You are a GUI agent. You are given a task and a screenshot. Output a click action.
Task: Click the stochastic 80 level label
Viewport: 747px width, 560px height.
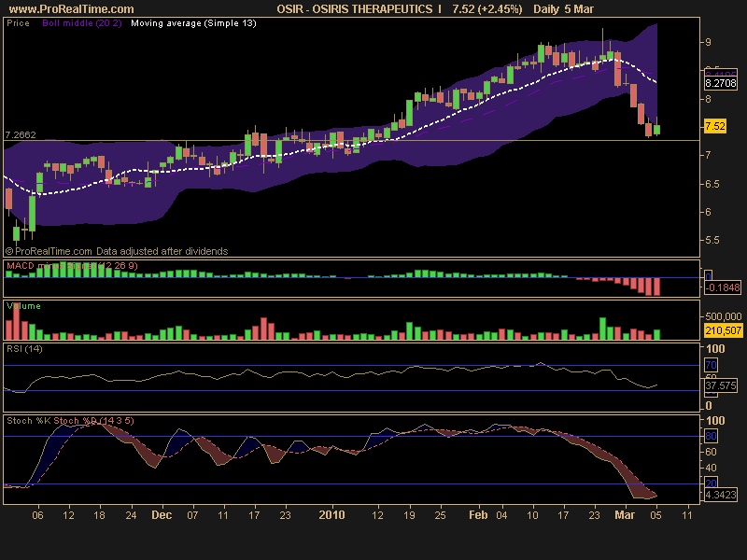coord(711,436)
